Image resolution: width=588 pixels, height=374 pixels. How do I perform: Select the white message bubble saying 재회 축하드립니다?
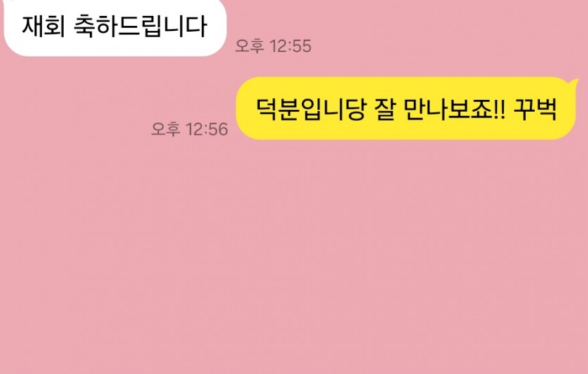[115, 27]
